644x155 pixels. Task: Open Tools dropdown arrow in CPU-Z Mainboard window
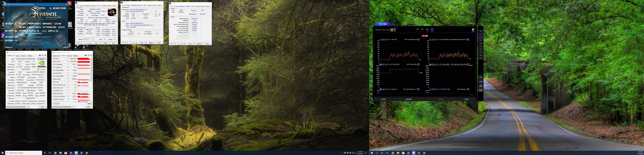click(x=146, y=43)
